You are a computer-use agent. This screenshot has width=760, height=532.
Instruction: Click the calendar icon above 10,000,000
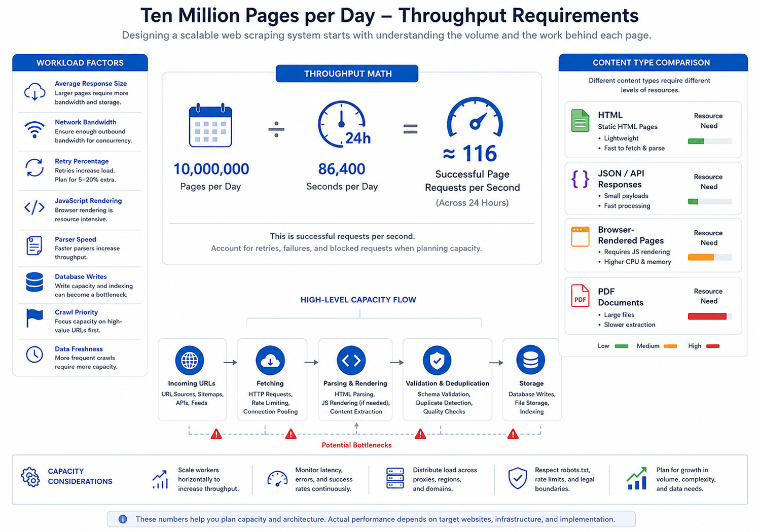coord(210,125)
